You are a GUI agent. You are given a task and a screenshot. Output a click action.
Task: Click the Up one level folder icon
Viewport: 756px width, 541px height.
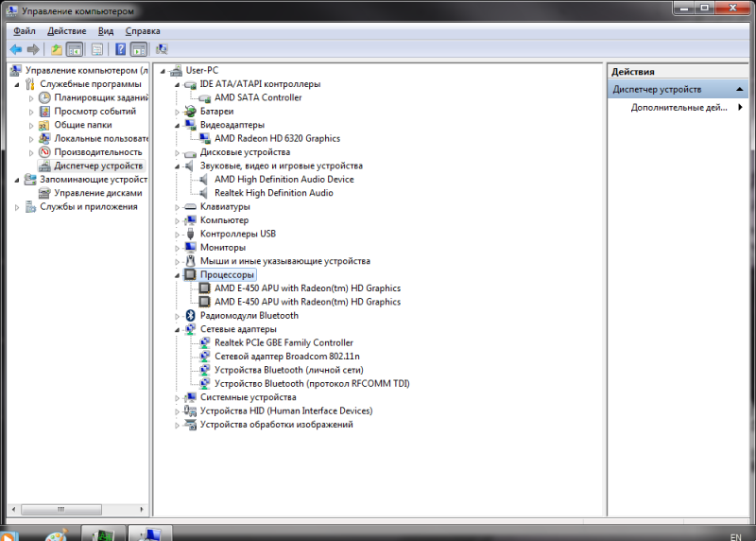57,49
